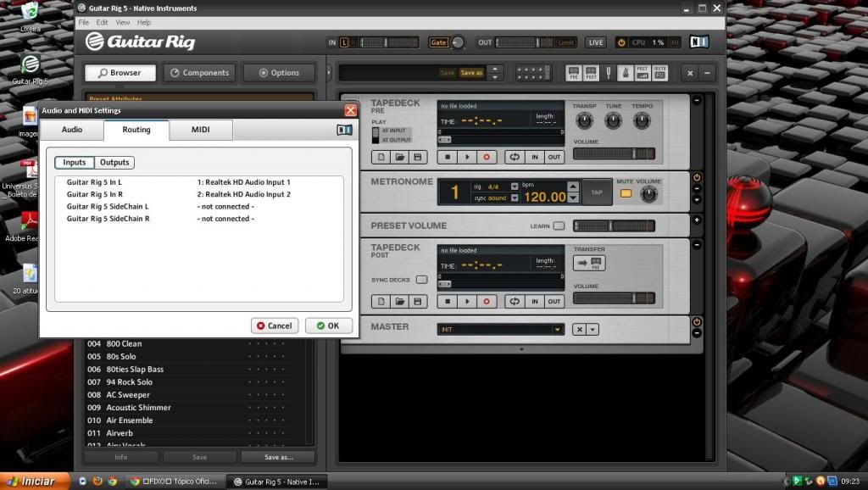Open the File menu

coord(84,23)
